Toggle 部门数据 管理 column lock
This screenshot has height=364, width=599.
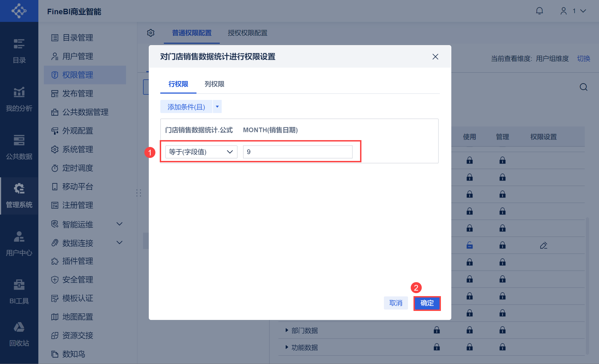[503, 330]
